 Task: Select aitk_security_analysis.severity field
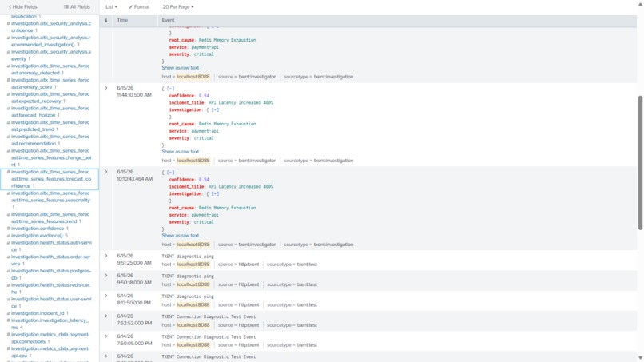pyautogui.click(x=50, y=55)
